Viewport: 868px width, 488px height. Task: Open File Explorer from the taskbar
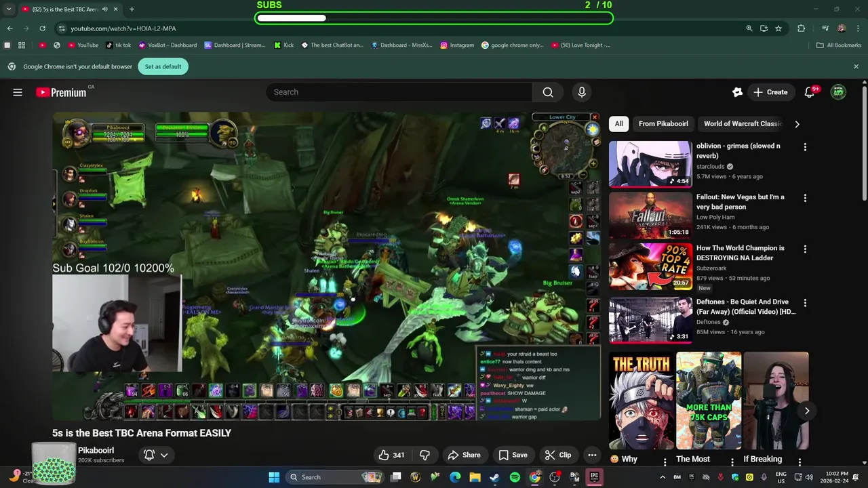tap(475, 477)
